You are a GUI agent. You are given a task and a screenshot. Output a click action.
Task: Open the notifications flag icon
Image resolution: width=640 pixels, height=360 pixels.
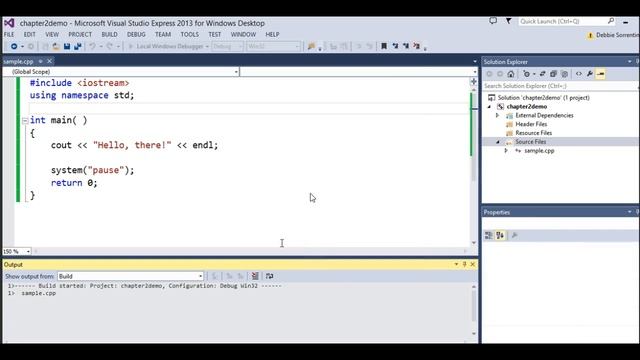(509, 21)
